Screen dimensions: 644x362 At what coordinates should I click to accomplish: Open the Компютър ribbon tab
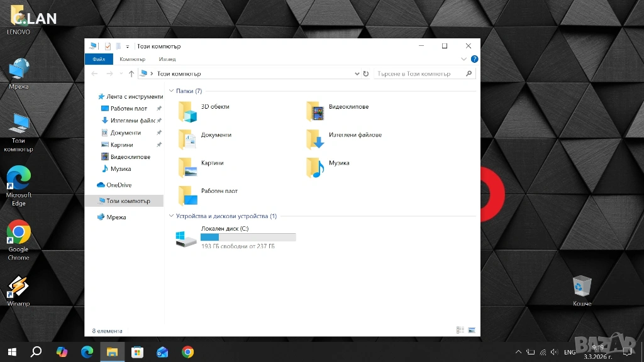132,59
